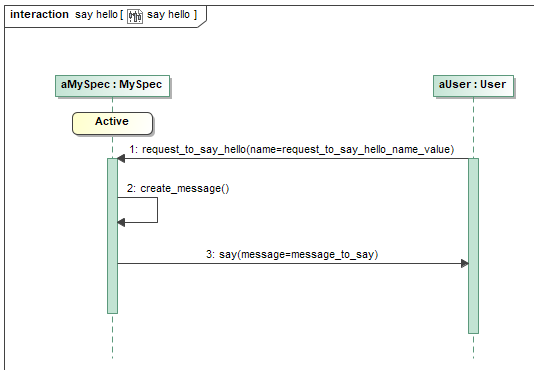534x370 pixels.
Task: Click the Active state invariant box
Action: coord(112,123)
